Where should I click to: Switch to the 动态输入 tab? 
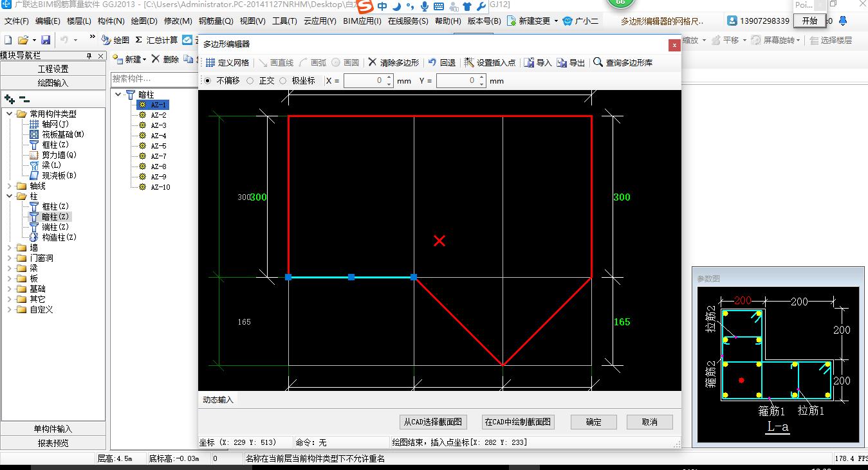218,399
